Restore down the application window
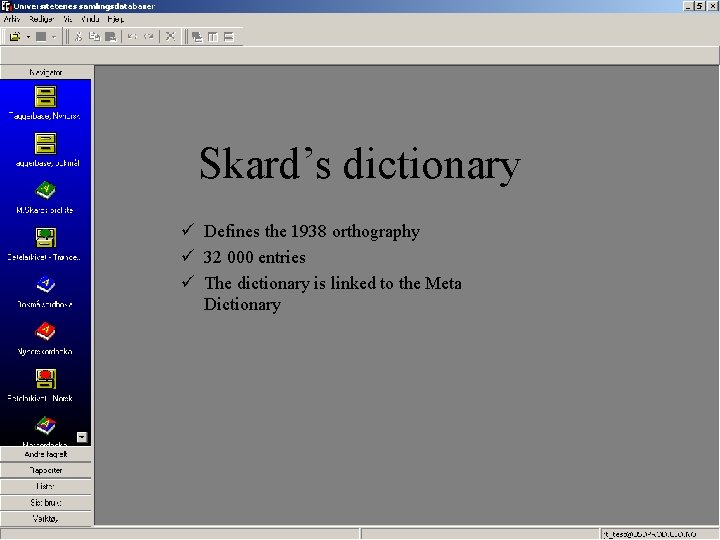This screenshot has width=720, height=540. click(x=699, y=6)
